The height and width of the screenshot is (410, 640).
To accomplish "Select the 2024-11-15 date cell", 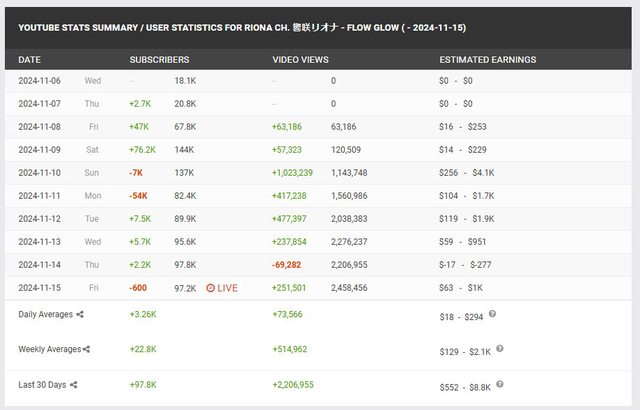I will 40,288.
